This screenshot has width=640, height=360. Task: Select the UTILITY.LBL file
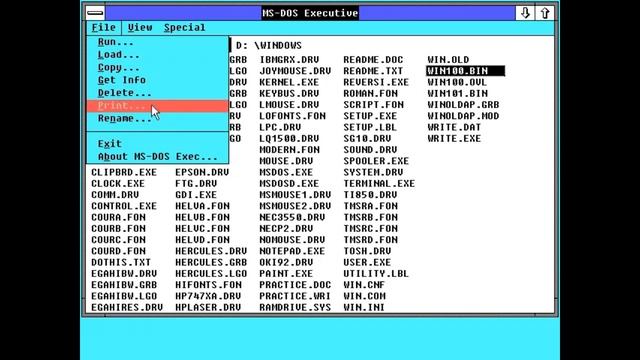pyautogui.click(x=376, y=273)
